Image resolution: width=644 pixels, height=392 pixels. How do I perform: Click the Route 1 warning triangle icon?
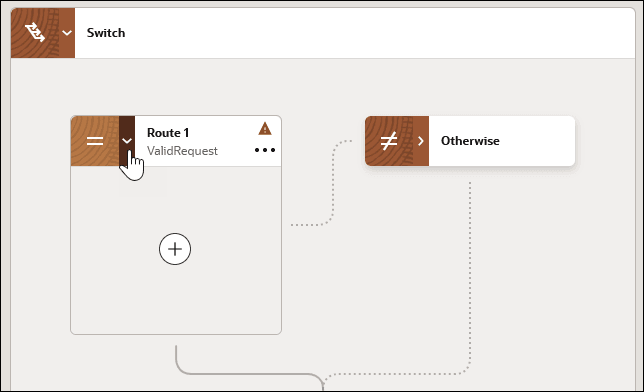click(265, 129)
